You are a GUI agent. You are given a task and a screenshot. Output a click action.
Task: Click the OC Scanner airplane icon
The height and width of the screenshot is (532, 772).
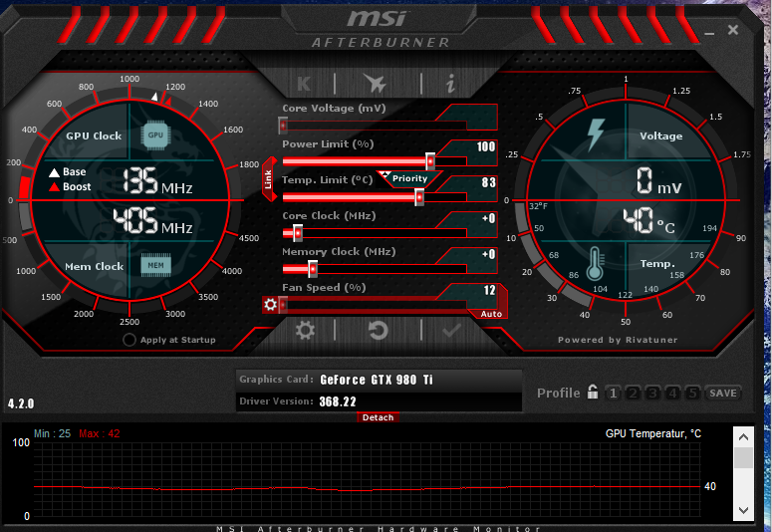[x=376, y=83]
